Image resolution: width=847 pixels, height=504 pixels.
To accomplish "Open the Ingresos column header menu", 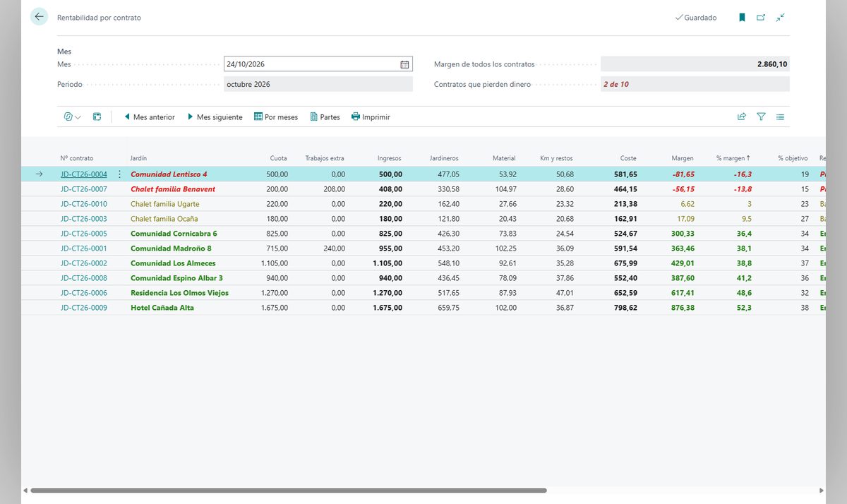I will [390, 158].
